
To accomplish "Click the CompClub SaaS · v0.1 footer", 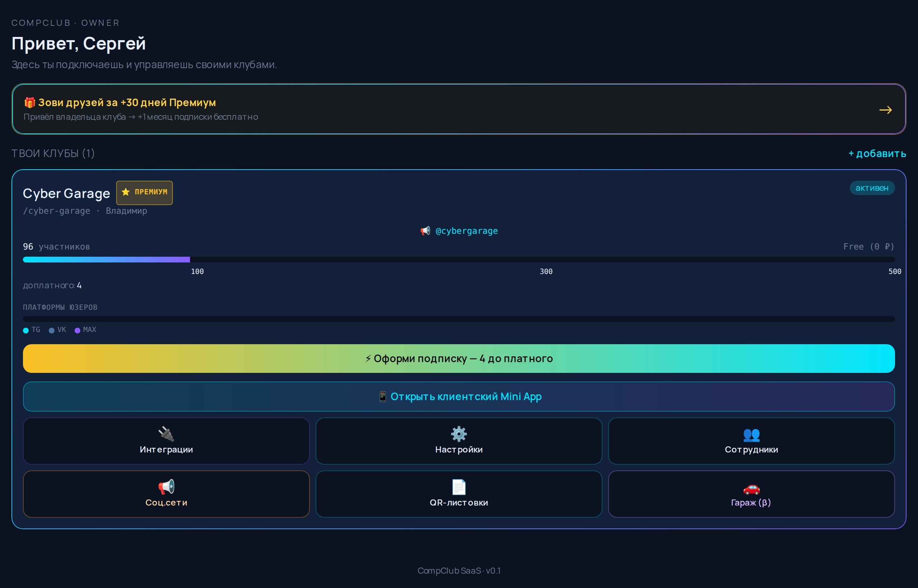I will (x=459, y=571).
